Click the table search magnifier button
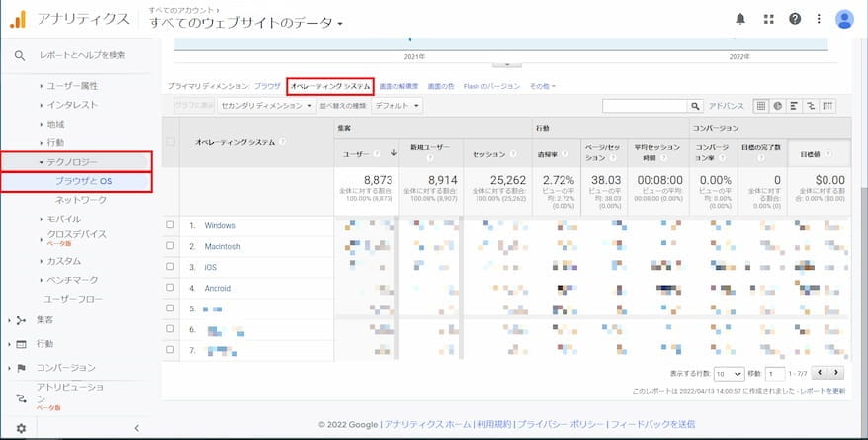This screenshot has width=868, height=440. pos(696,105)
